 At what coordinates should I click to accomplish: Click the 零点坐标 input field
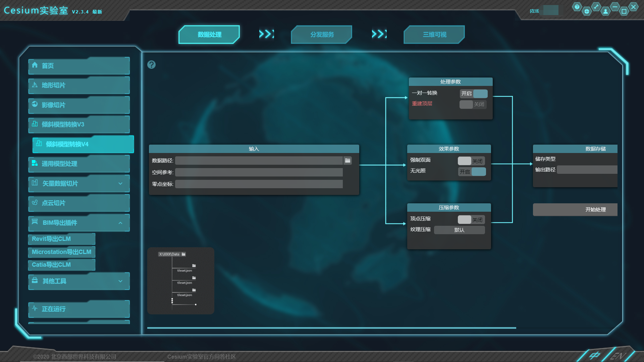coord(259,184)
